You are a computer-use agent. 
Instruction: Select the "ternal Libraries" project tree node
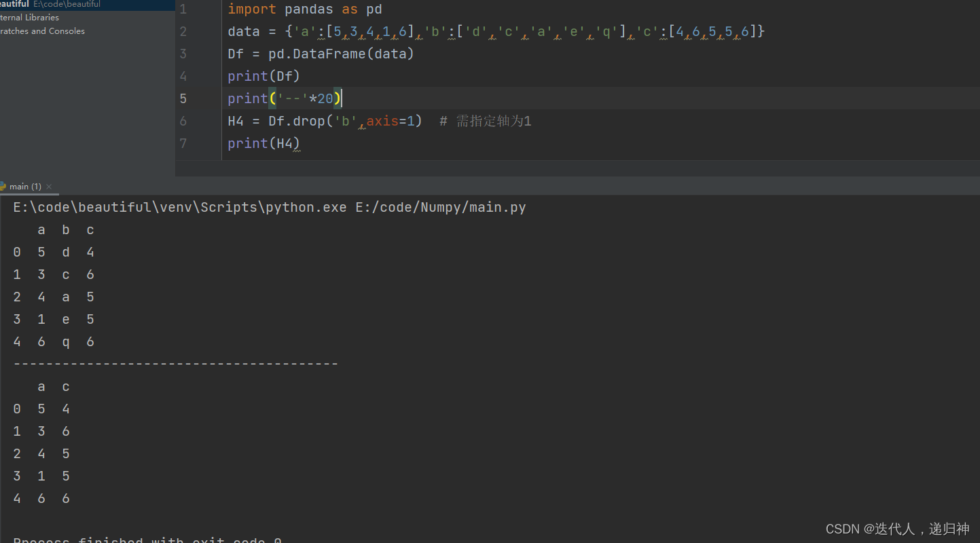click(x=29, y=18)
